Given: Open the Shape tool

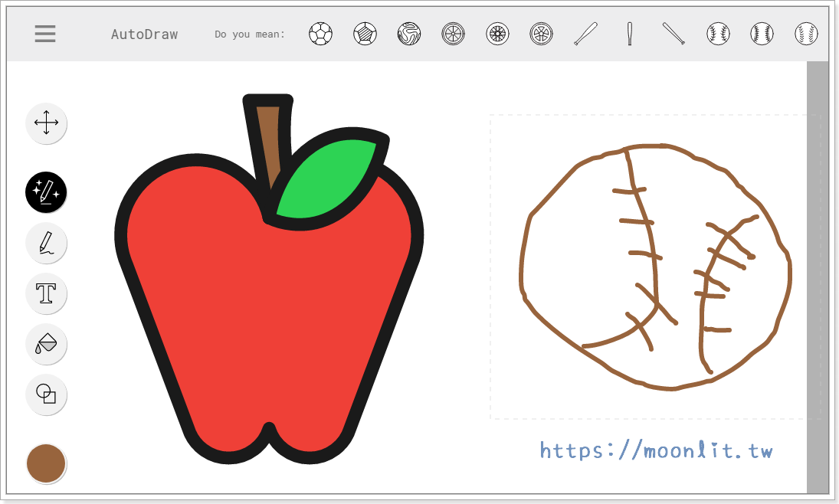Looking at the screenshot, I should [x=47, y=394].
